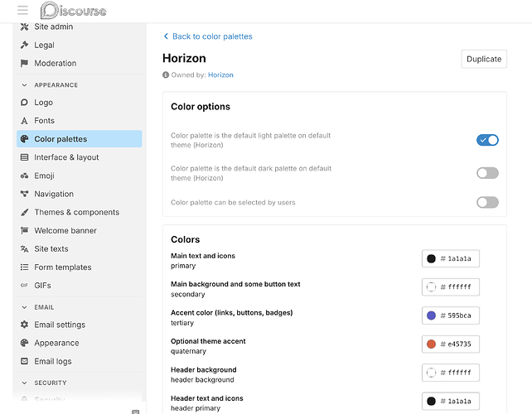Open secondary color white swatch
532x414 pixels.
(431, 286)
